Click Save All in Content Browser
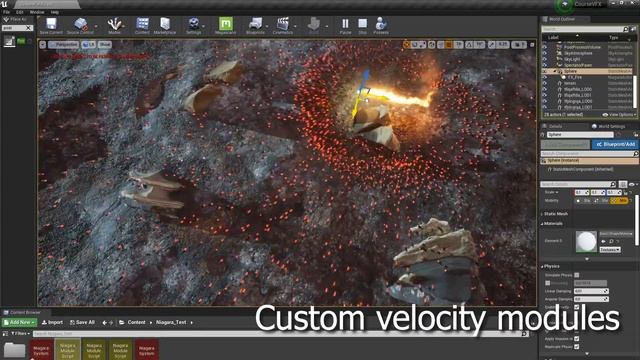Image resolution: width=640 pixels, height=360 pixels. point(82,322)
